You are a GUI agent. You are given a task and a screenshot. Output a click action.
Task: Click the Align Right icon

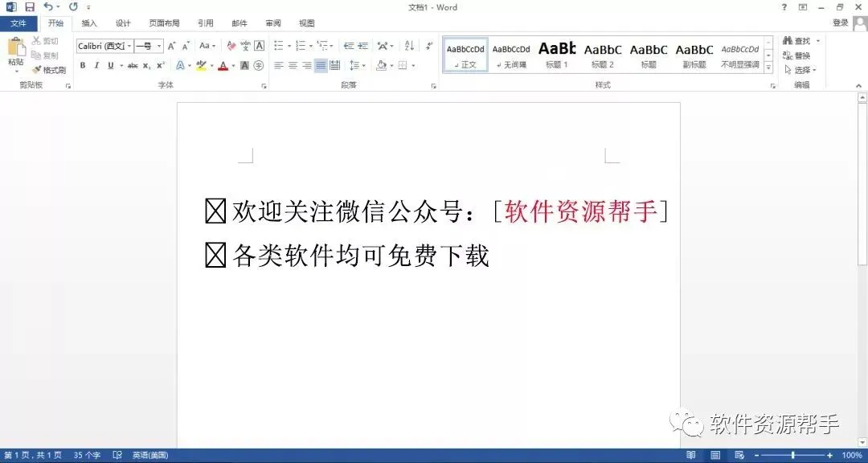[307, 66]
